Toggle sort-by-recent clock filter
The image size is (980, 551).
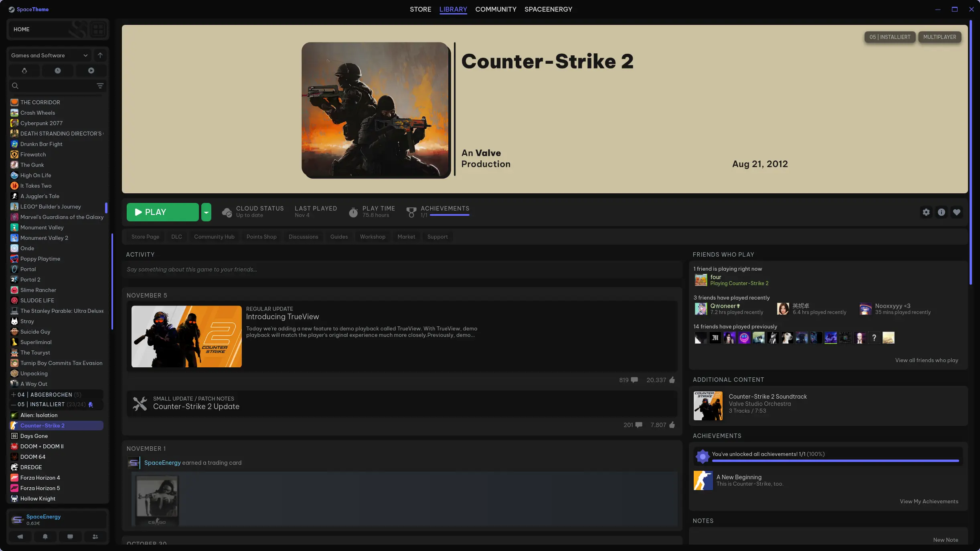click(x=58, y=71)
